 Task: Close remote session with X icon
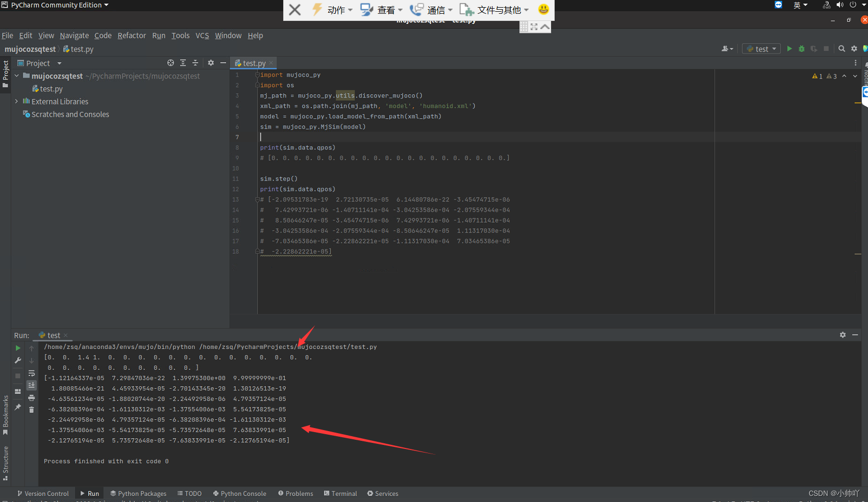point(295,10)
